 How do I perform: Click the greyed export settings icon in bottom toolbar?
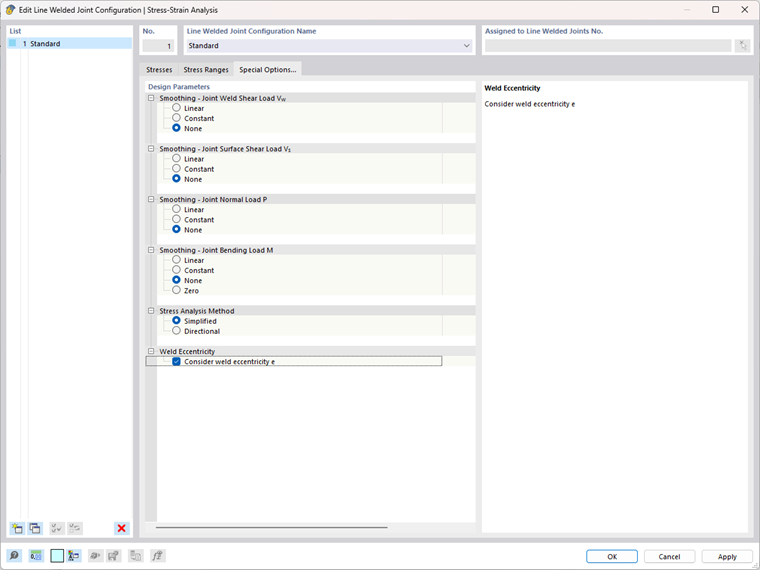113,555
